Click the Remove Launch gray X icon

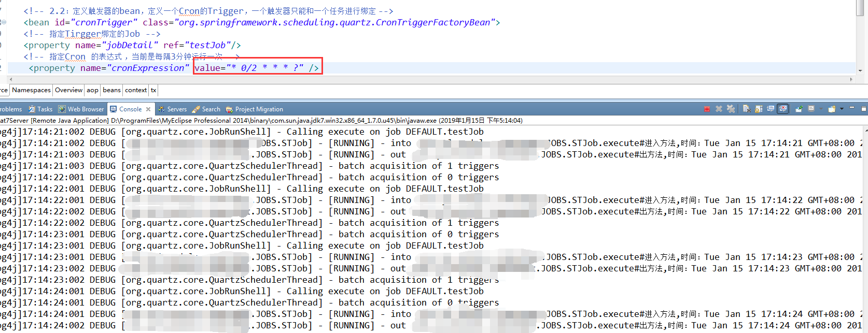click(719, 109)
